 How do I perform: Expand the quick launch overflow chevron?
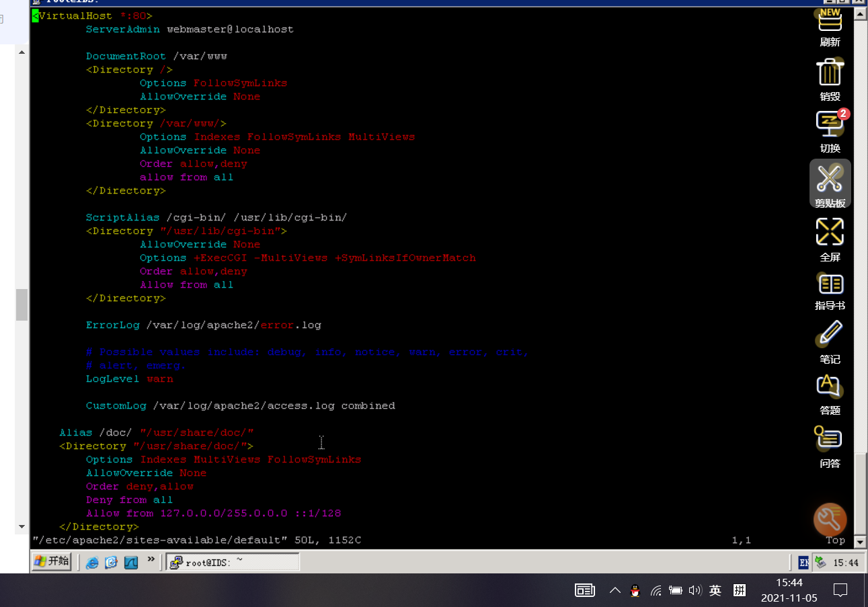(x=151, y=559)
